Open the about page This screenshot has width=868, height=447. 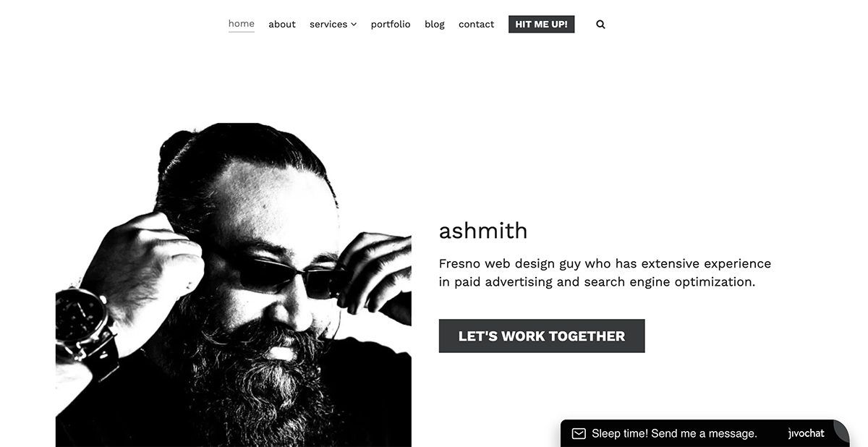point(282,24)
